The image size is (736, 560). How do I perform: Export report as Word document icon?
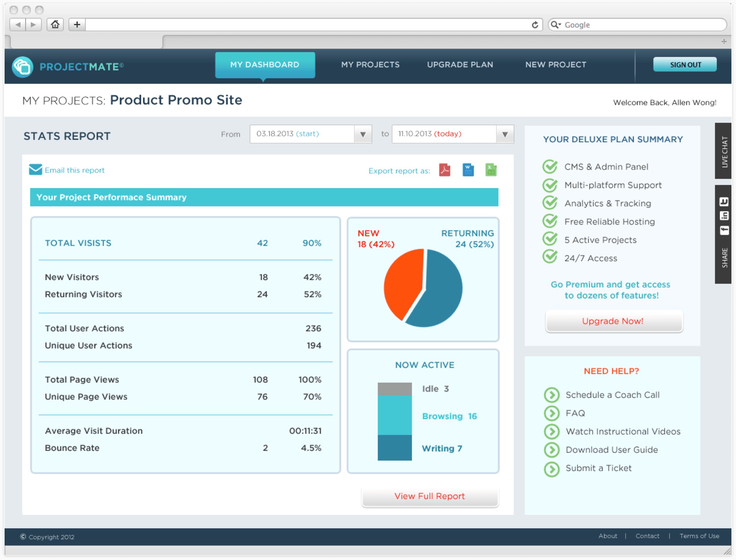(x=468, y=170)
